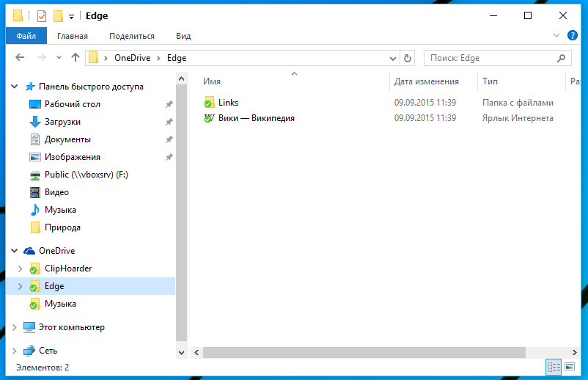Select Музыка folder under OneDrive
The width and height of the screenshot is (588, 380).
tap(60, 304)
